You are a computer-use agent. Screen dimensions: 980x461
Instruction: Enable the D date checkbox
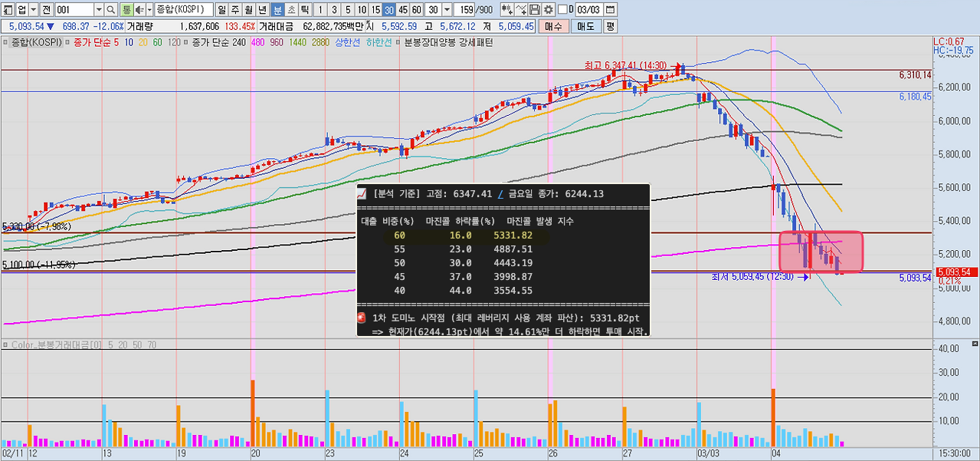(x=562, y=9)
